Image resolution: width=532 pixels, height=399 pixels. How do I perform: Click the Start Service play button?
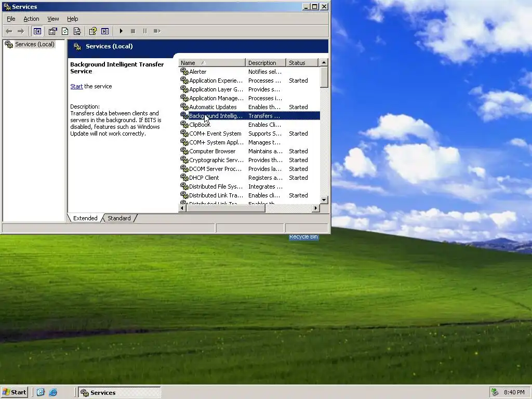(121, 31)
